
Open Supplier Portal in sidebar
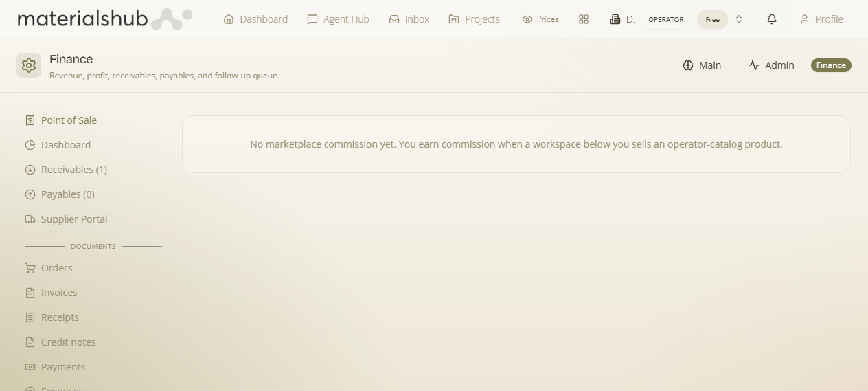click(x=74, y=219)
